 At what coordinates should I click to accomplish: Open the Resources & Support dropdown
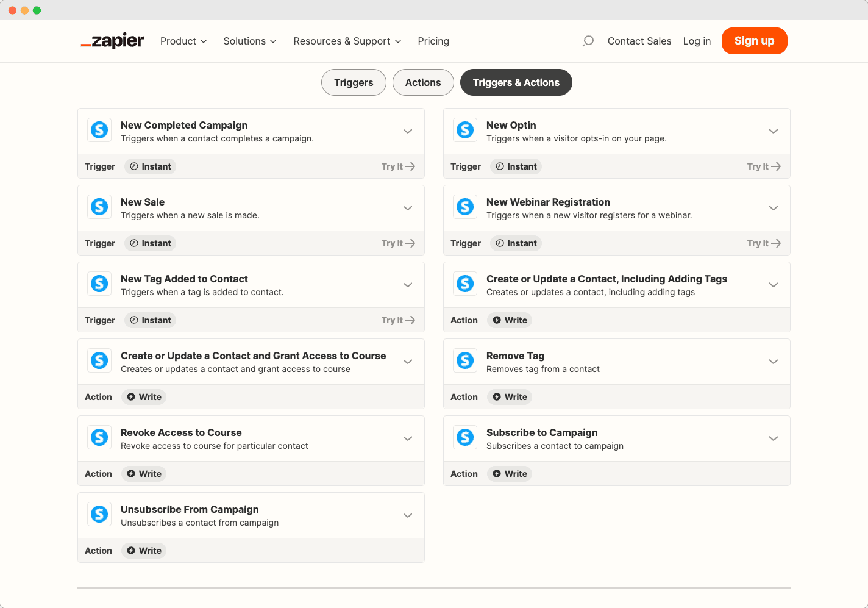pyautogui.click(x=347, y=41)
